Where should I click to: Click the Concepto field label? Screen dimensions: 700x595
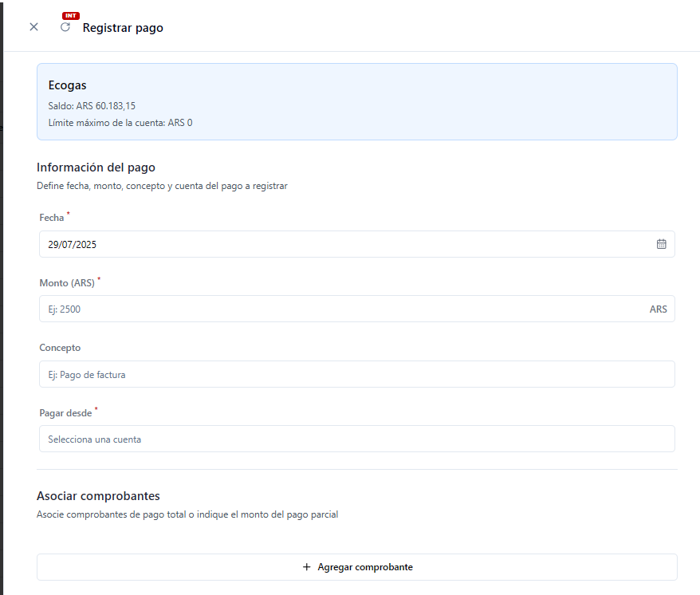tap(60, 348)
